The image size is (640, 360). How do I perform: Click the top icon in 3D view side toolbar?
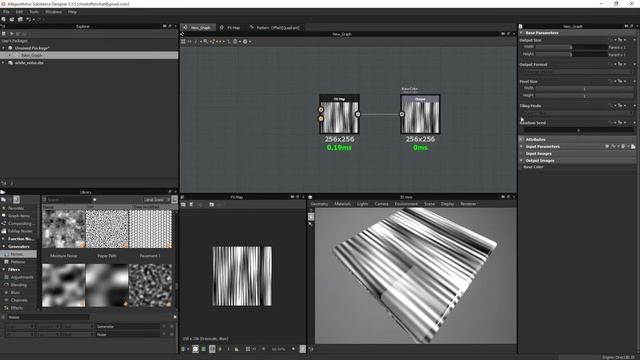(x=311, y=210)
